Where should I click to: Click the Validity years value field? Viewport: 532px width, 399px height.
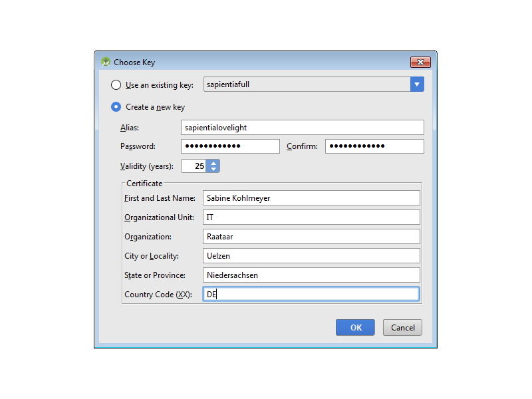click(x=194, y=166)
